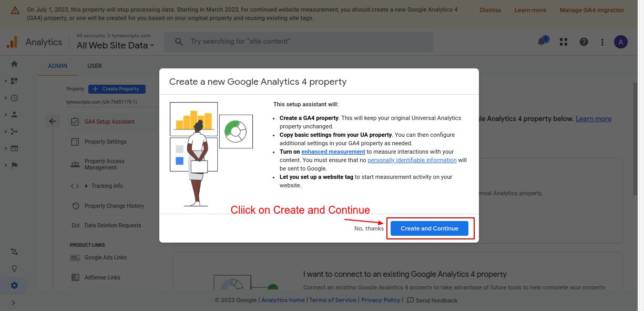This screenshot has width=644, height=311.
Task: Open the Audience report person icon
Action: 14,115
